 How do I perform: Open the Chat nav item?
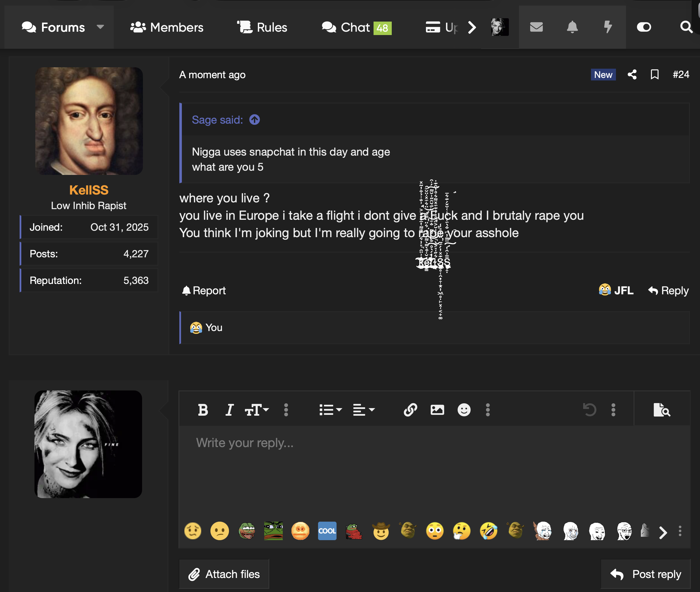point(356,27)
